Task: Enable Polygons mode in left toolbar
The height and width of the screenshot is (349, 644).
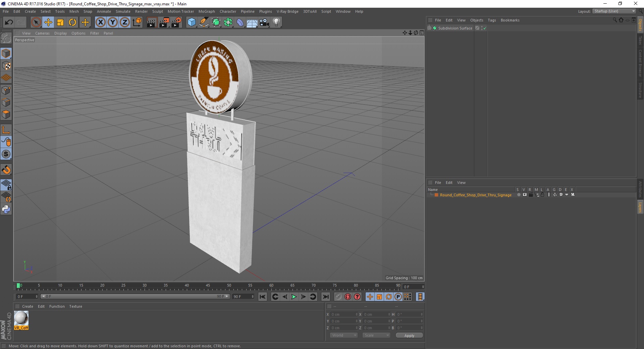Action: click(x=6, y=114)
